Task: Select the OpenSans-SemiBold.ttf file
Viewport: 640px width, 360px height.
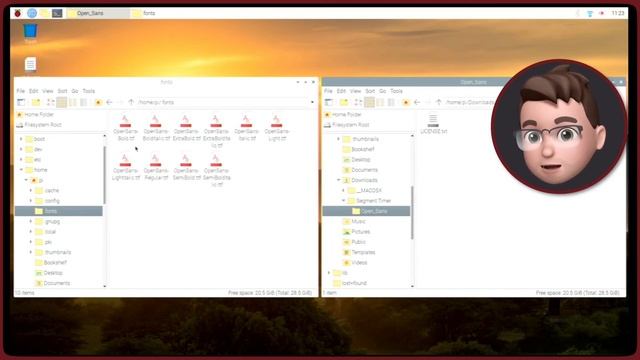Action: pyautogui.click(x=186, y=167)
